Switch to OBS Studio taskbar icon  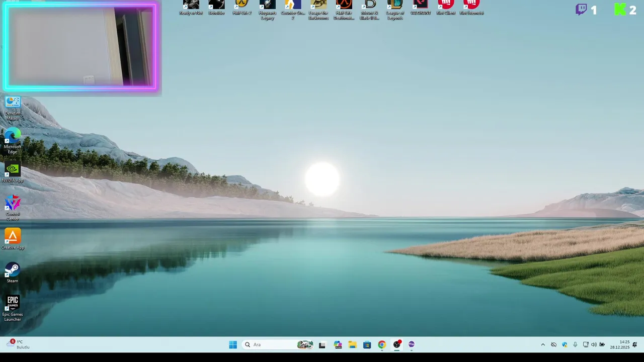(397, 344)
